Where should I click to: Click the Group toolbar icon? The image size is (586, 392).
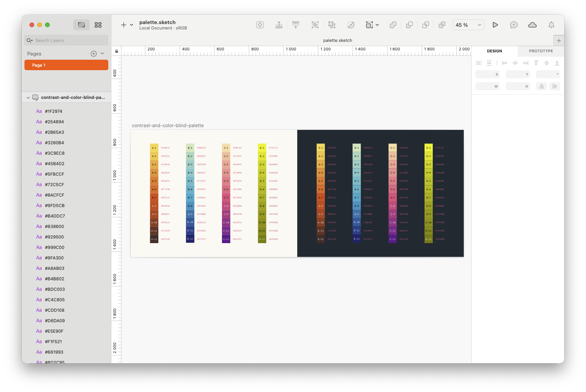click(315, 25)
